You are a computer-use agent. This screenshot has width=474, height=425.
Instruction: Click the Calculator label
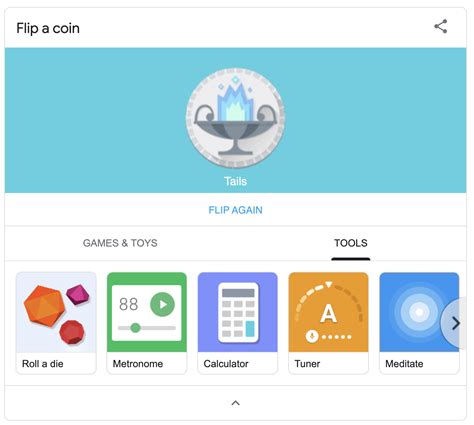(226, 364)
